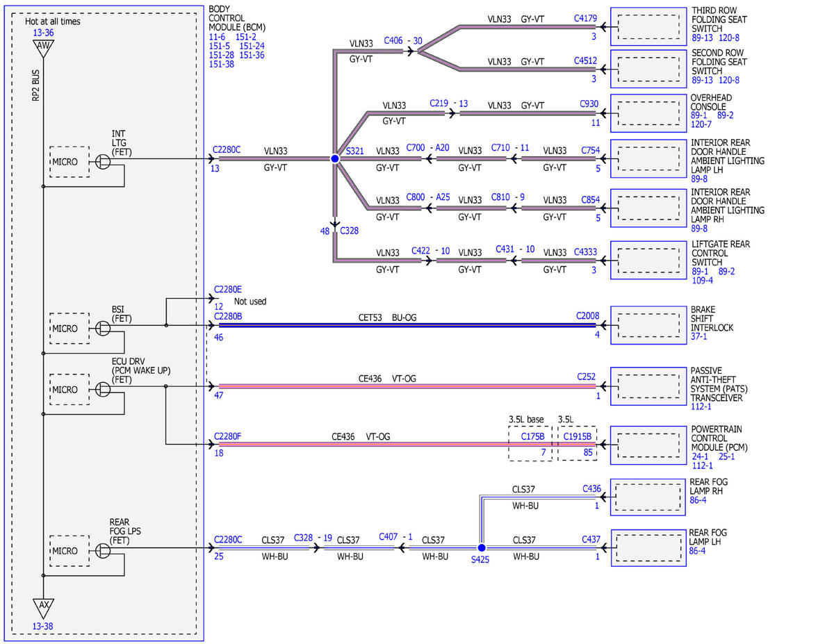Image resolution: width=834 pixels, height=644 pixels.
Task: Open the 109-4 Liftgate Rear Control Switch reference
Action: (703, 281)
